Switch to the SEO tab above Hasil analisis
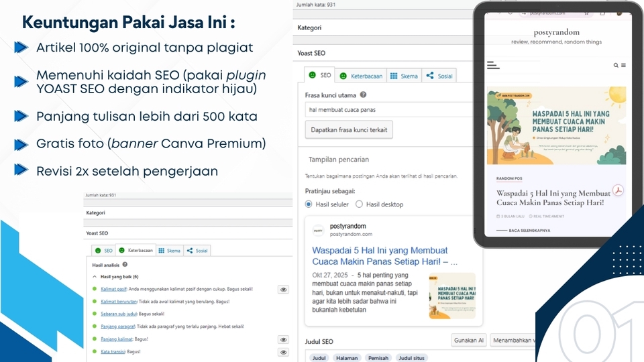 click(x=103, y=250)
